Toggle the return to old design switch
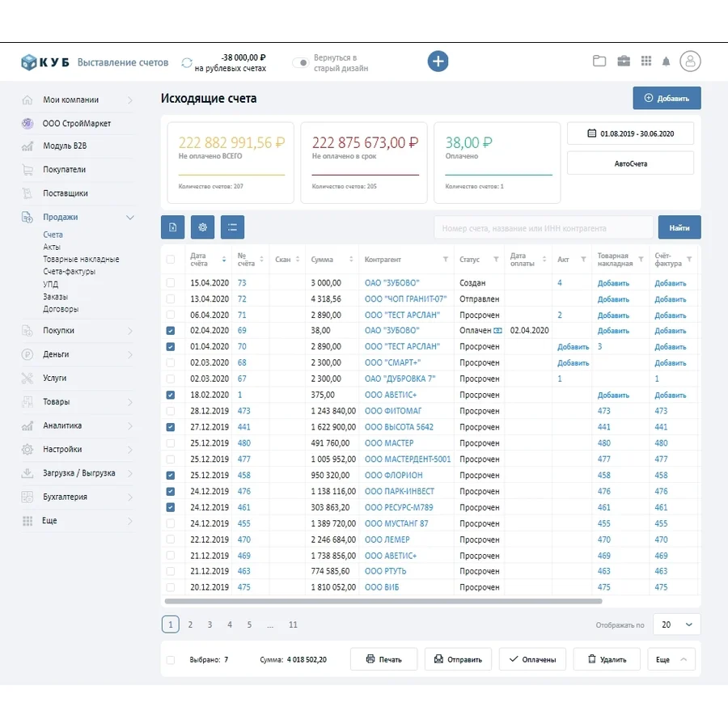Viewport: 728px width, 728px height. [300, 62]
